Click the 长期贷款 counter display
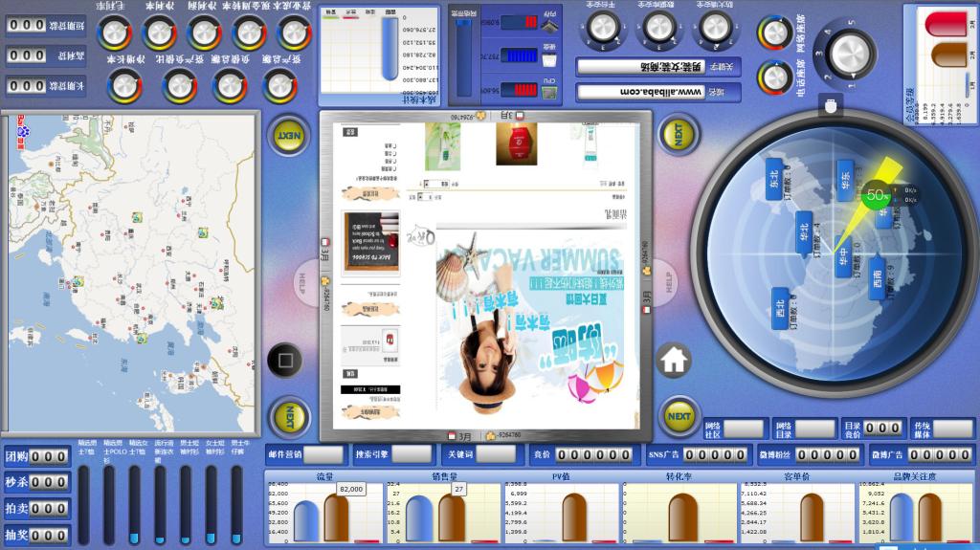 tap(27, 86)
